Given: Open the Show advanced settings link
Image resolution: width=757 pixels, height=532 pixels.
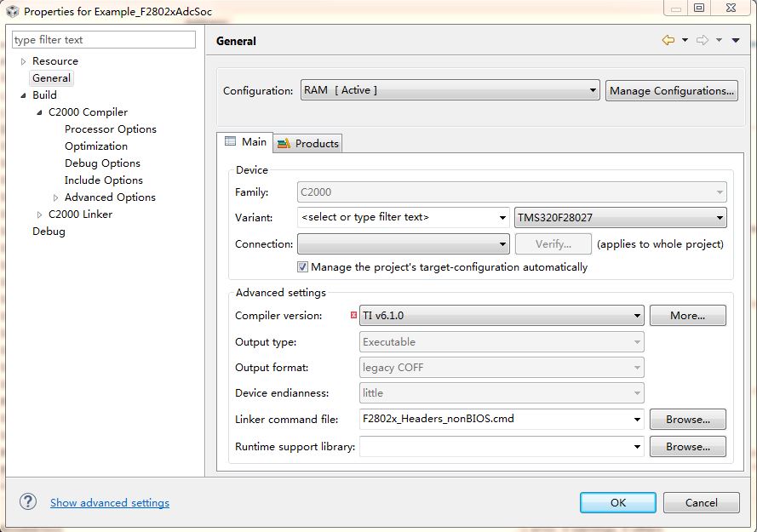Looking at the screenshot, I should point(109,502).
